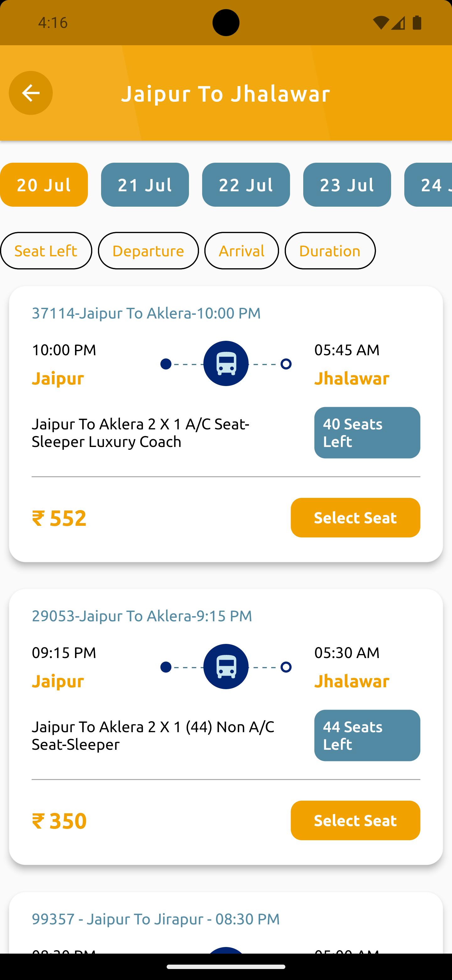Pick 23 Jul from date strip
The width and height of the screenshot is (452, 980).
[347, 185]
